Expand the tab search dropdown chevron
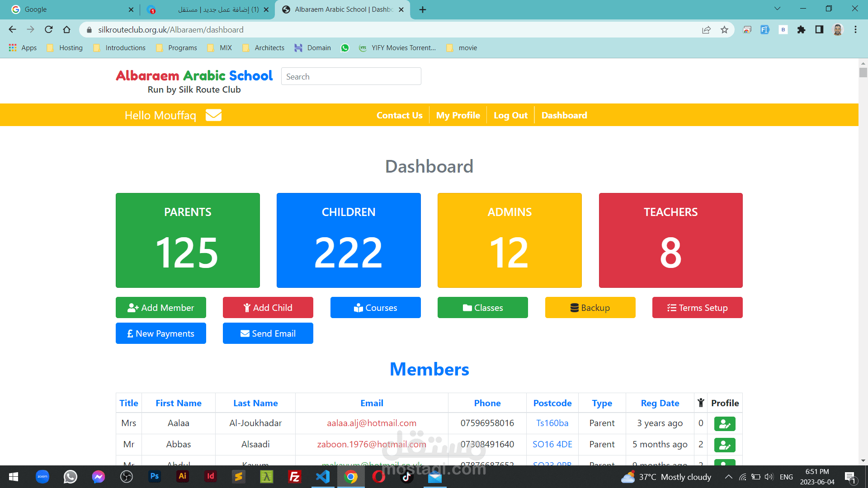868x488 pixels. (777, 9)
